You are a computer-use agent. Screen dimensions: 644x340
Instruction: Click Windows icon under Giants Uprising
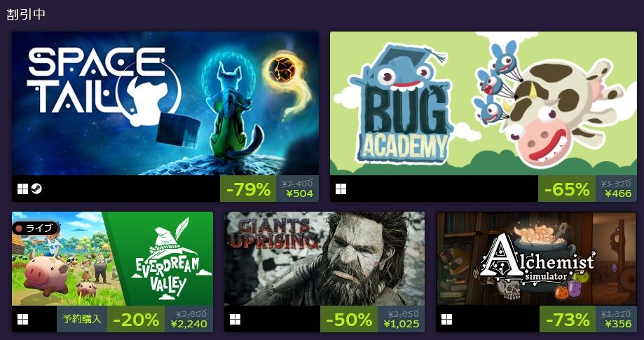point(235,319)
